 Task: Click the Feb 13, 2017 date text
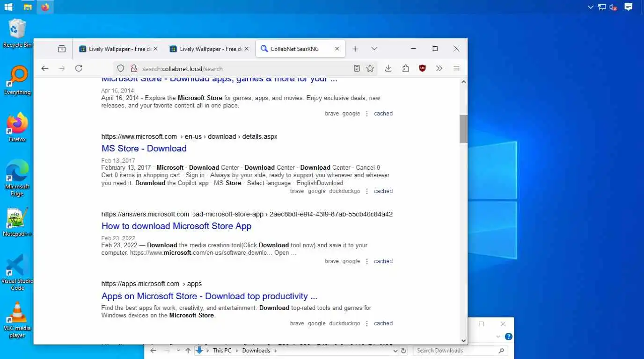coord(118,160)
